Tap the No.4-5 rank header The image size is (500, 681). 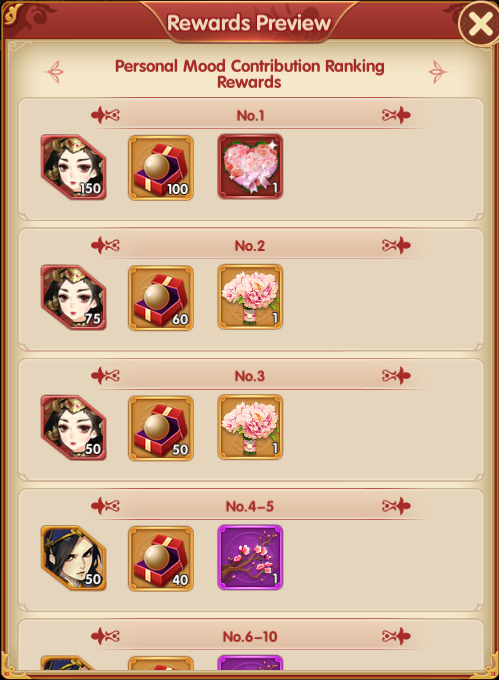(250, 506)
